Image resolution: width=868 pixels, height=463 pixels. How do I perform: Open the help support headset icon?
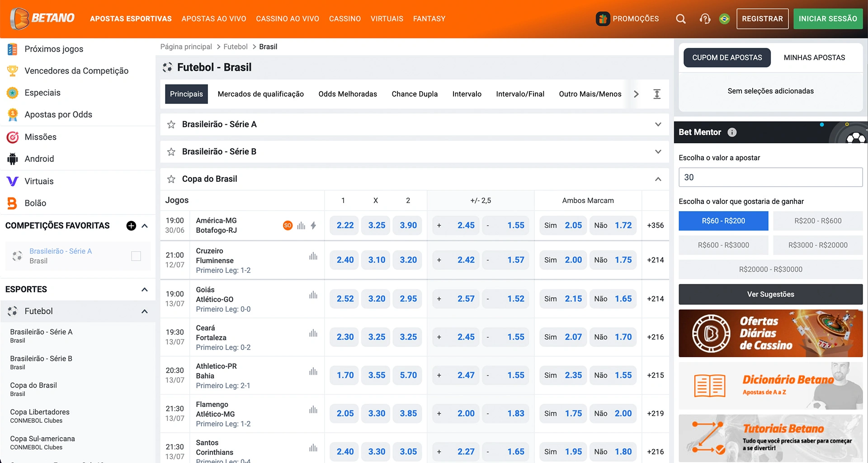pyautogui.click(x=705, y=19)
